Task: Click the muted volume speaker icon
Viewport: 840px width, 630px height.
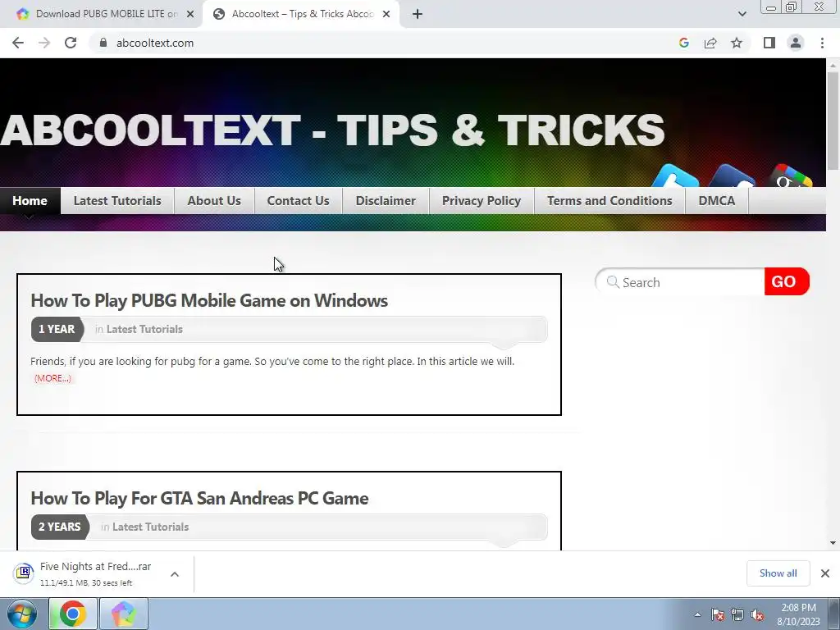Action: [x=757, y=614]
